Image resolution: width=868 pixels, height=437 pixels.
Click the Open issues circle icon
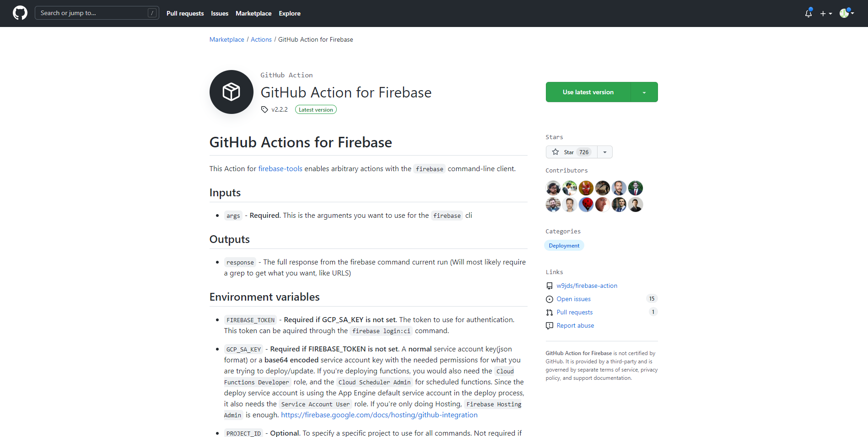point(550,299)
